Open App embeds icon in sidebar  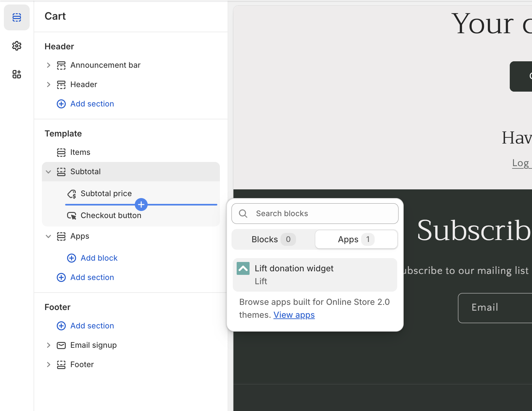pos(17,74)
